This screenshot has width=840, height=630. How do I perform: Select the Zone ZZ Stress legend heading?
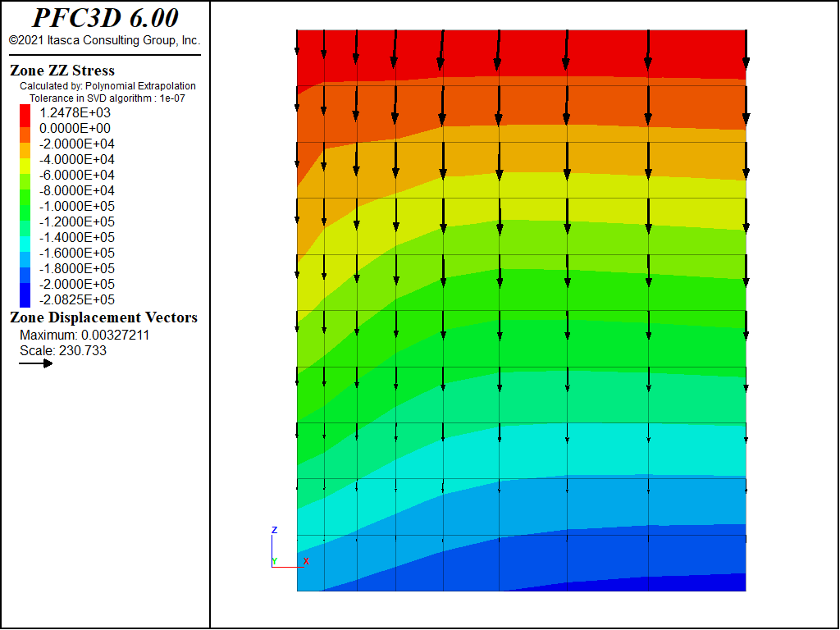(62, 71)
